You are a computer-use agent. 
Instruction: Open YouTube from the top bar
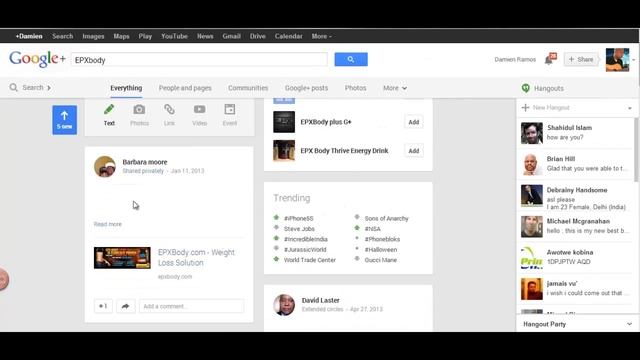174,36
